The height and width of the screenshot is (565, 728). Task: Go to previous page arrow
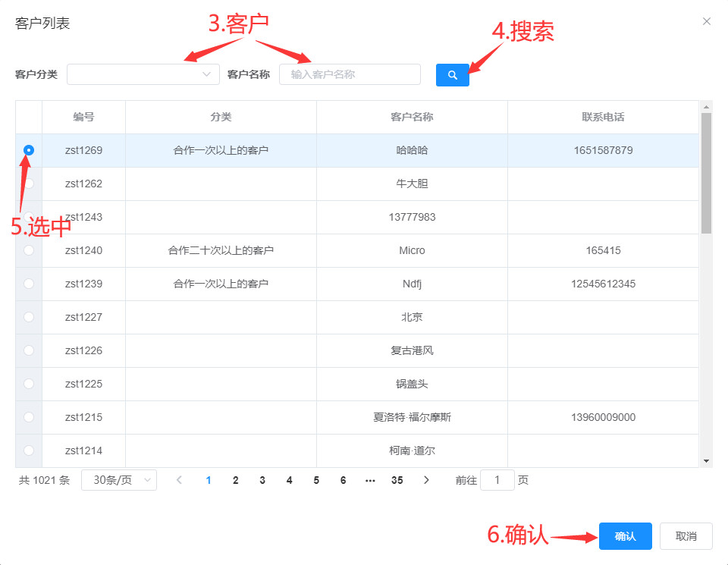(x=180, y=480)
